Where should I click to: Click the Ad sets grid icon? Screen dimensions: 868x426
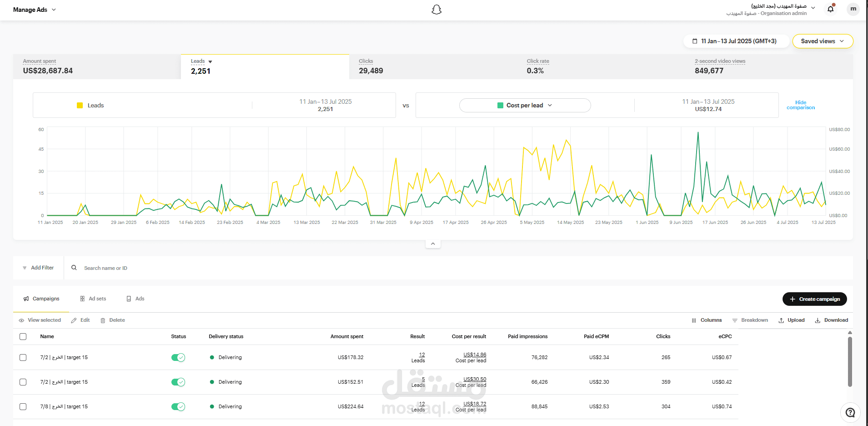coord(82,299)
